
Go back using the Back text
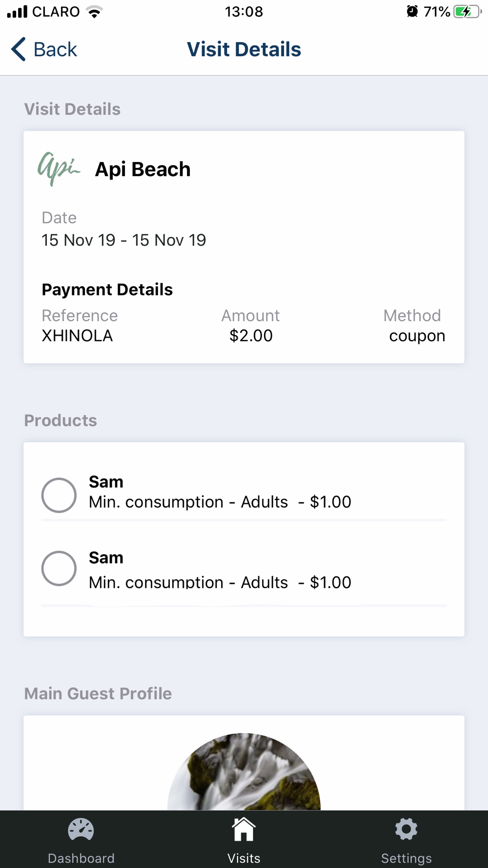pyautogui.click(x=55, y=49)
